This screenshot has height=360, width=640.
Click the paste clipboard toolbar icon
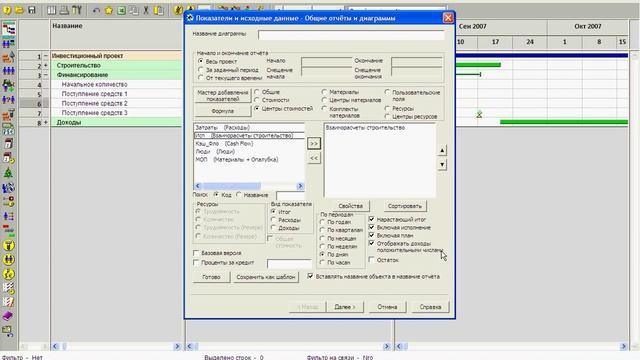point(159,10)
